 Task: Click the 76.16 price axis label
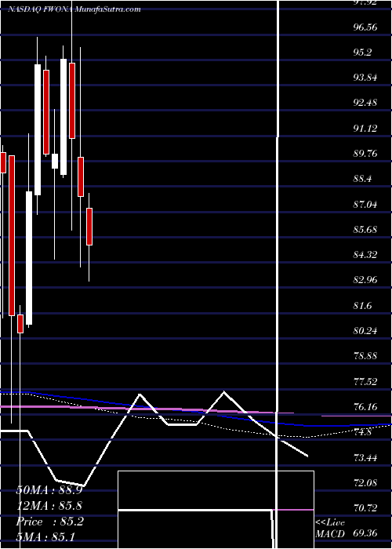point(365,407)
